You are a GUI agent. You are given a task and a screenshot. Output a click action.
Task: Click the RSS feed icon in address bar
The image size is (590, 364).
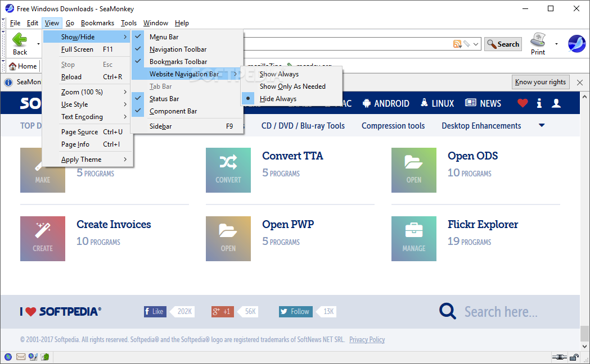click(x=457, y=44)
